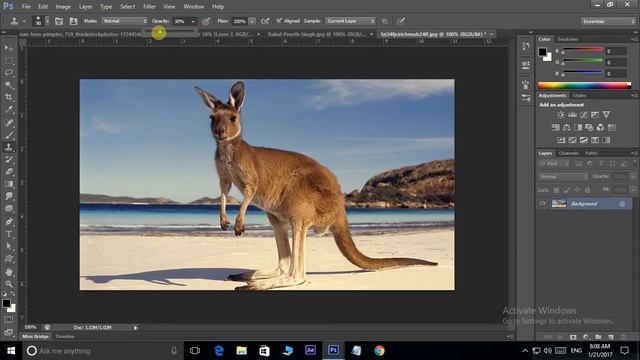Toggle pressure for opacity button
Screen dimensions: 640x360
point(207,21)
